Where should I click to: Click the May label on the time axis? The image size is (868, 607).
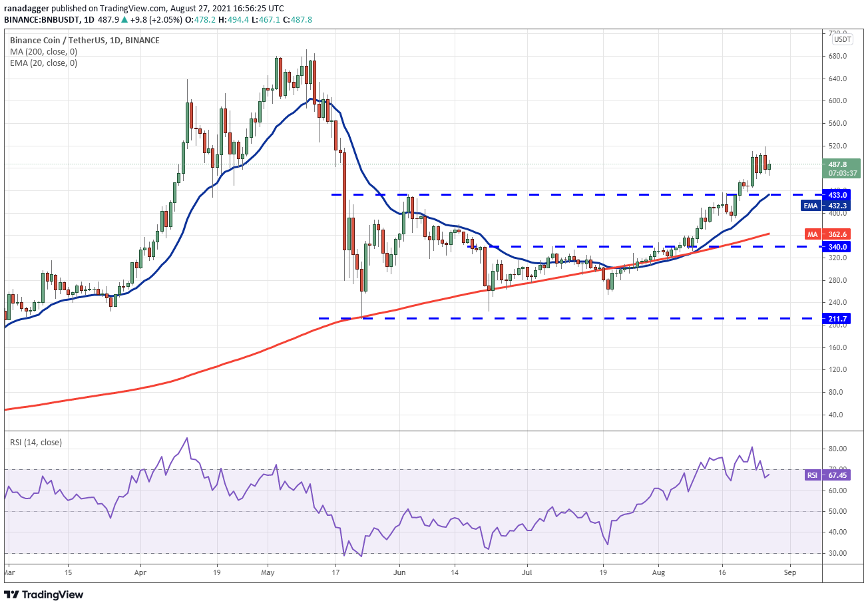pyautogui.click(x=268, y=572)
